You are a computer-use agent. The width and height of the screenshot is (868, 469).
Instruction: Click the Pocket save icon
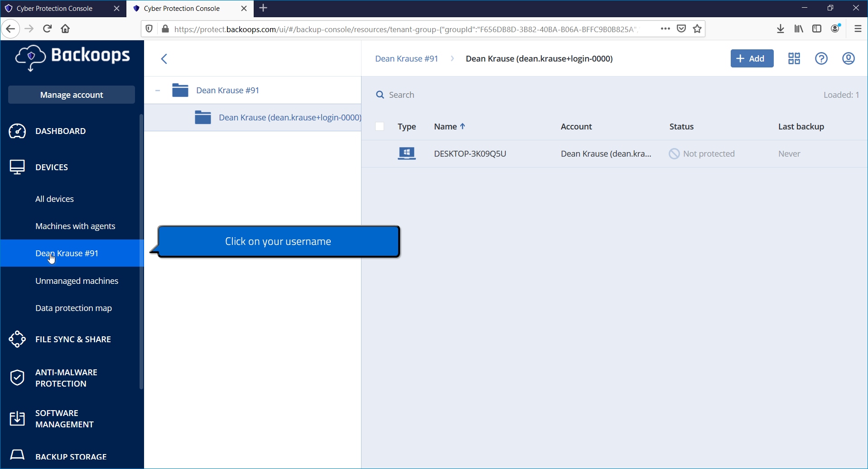pos(681,29)
